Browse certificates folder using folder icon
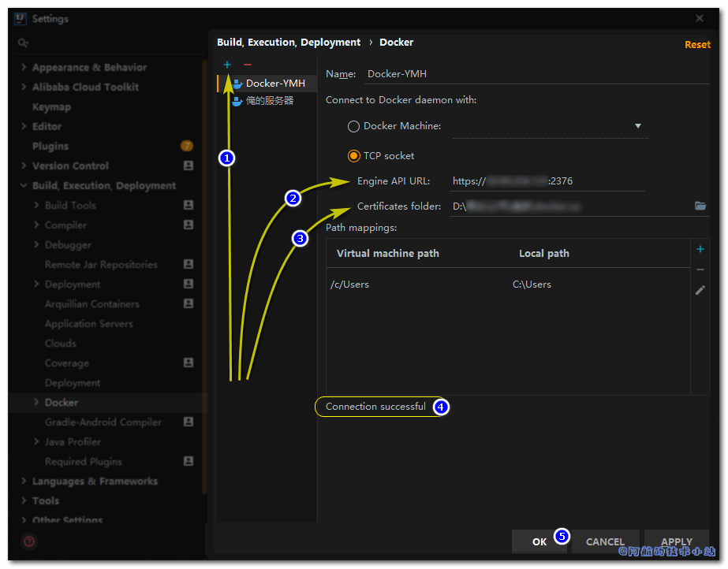This screenshot has width=728, height=569. click(x=700, y=206)
